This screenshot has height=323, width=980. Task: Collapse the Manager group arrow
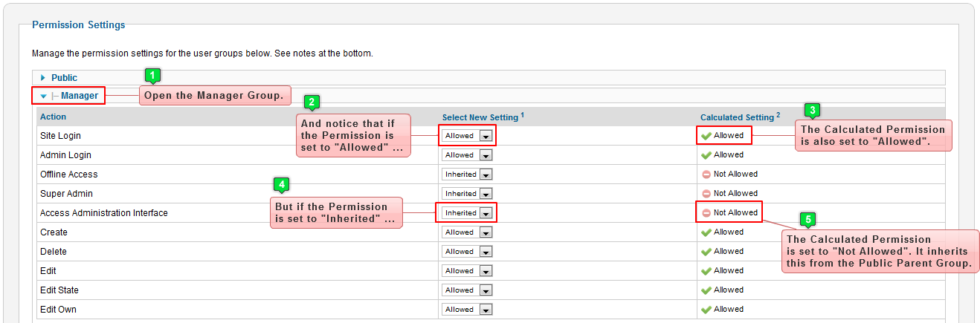click(x=43, y=97)
